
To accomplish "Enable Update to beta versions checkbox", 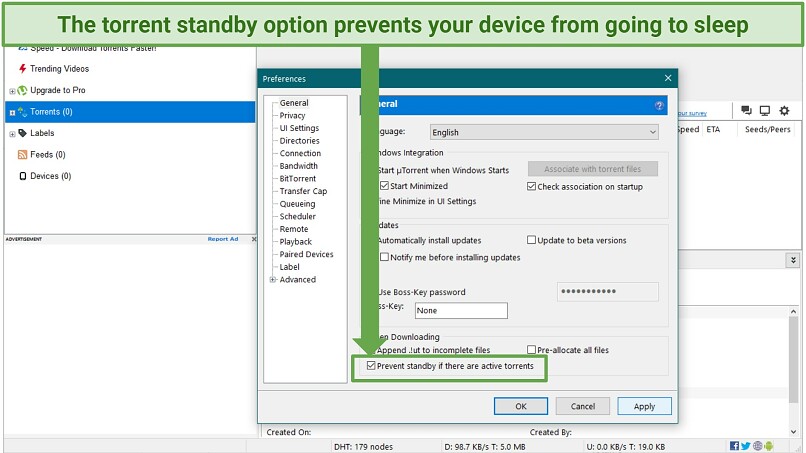I will pyautogui.click(x=532, y=240).
